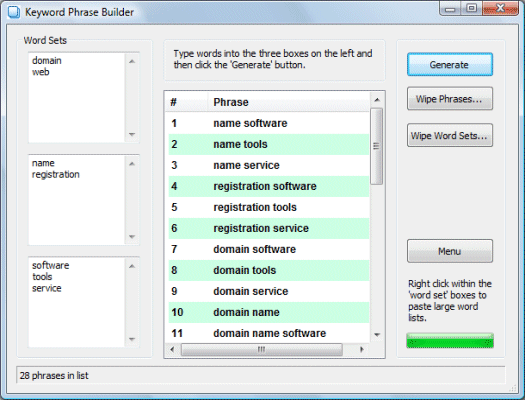Click the Wipe Phrases button

449,99
